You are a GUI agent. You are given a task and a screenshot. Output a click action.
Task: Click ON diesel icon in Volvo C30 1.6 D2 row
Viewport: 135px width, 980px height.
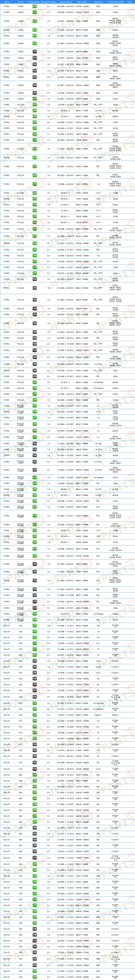point(35,667)
